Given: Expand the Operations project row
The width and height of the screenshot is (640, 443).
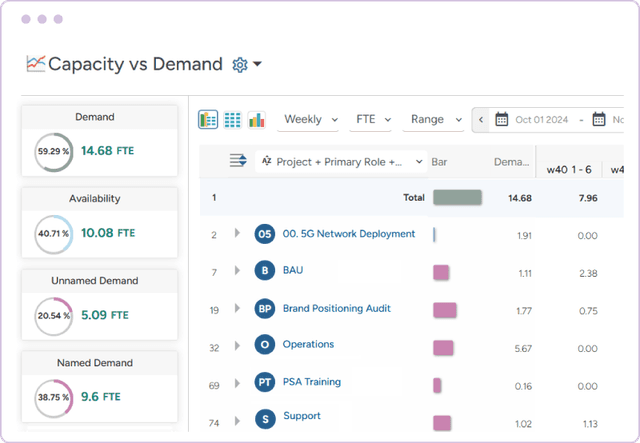Looking at the screenshot, I should [x=238, y=345].
